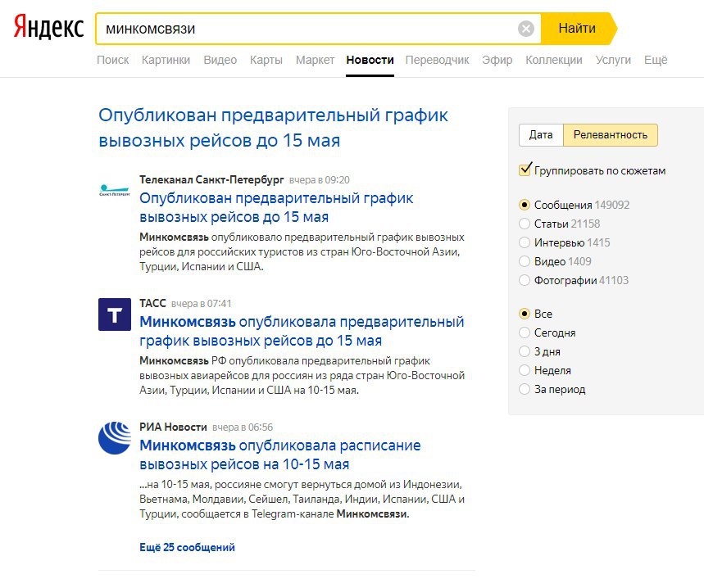Click the ТАСС logo icon

click(115, 314)
